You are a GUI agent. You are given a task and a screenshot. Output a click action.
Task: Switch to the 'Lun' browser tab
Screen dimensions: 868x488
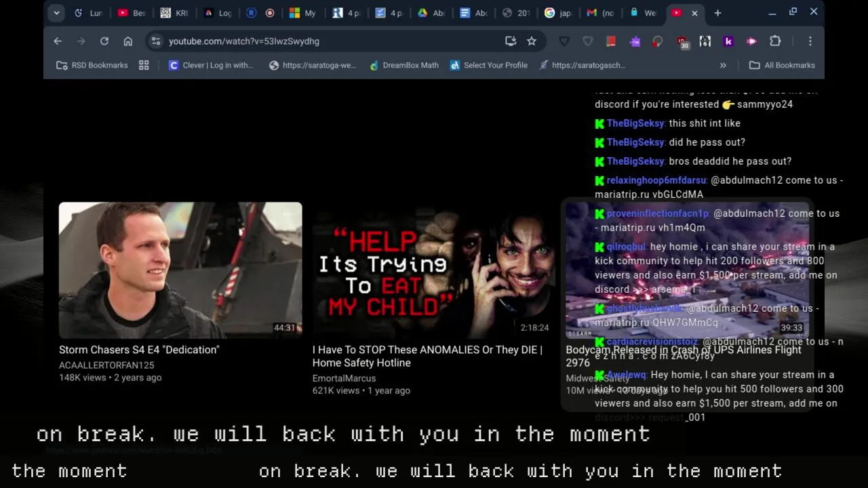[x=89, y=13]
